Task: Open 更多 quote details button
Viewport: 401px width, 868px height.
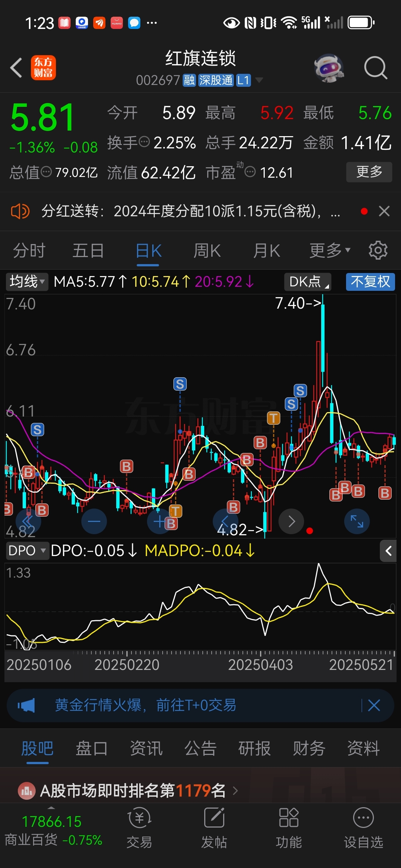Action: pyautogui.click(x=369, y=172)
